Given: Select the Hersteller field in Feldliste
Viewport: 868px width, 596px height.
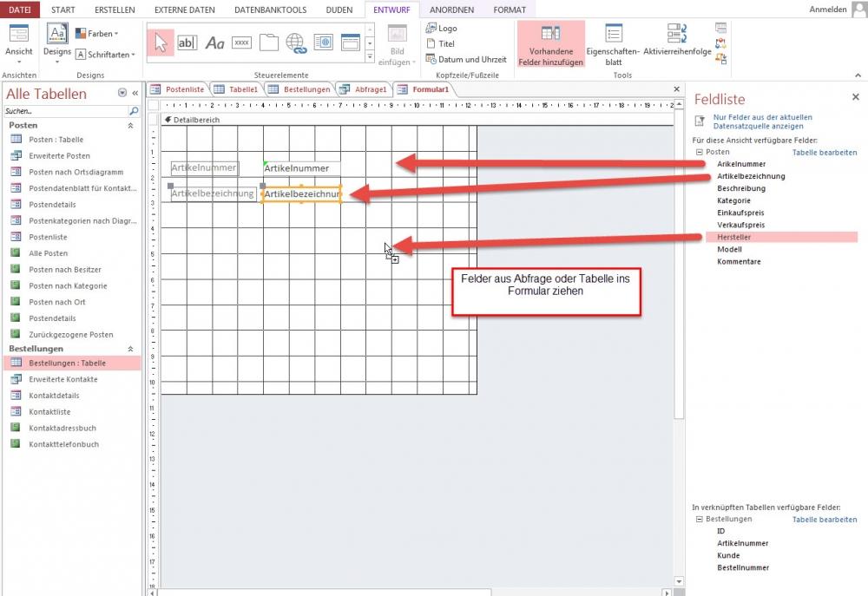Looking at the screenshot, I should (x=733, y=237).
